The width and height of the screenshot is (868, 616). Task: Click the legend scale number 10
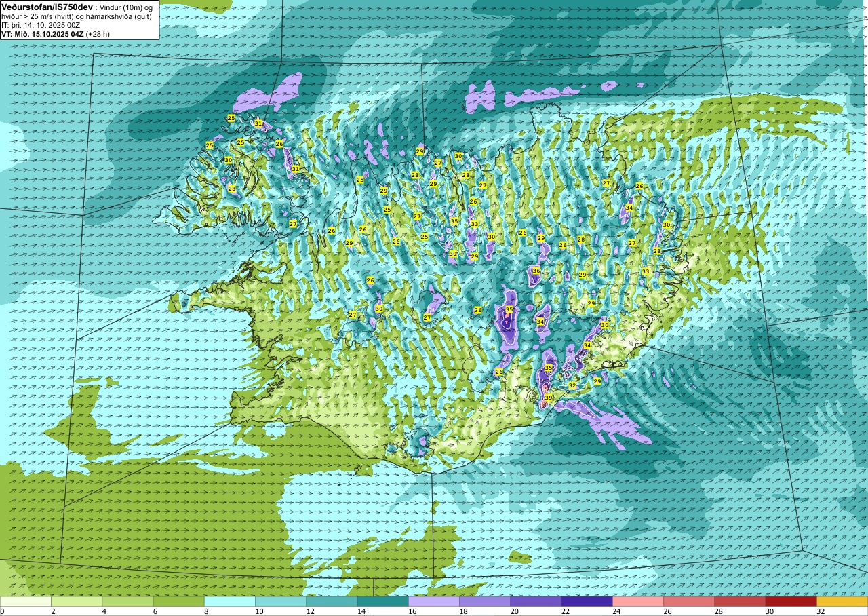259,611
